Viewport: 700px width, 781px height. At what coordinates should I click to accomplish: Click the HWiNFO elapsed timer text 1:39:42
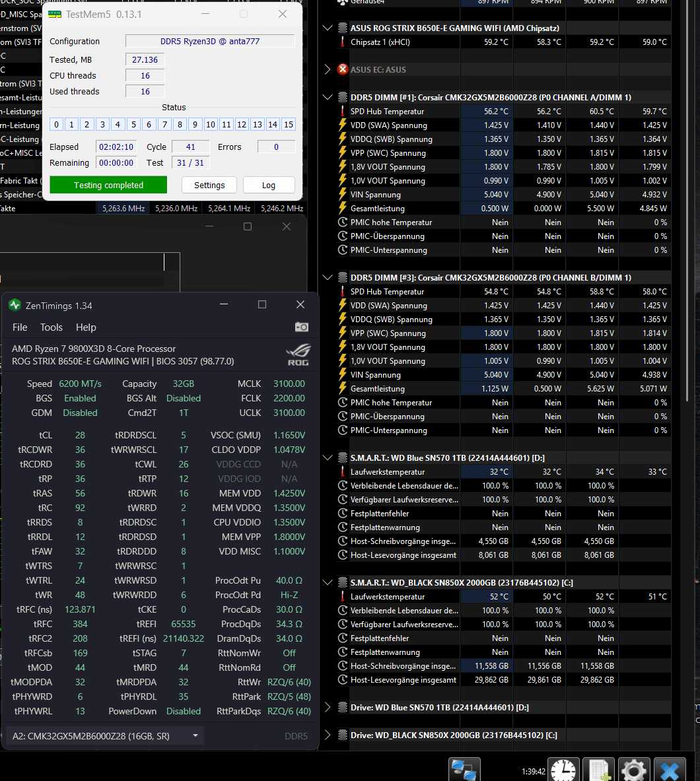533,771
